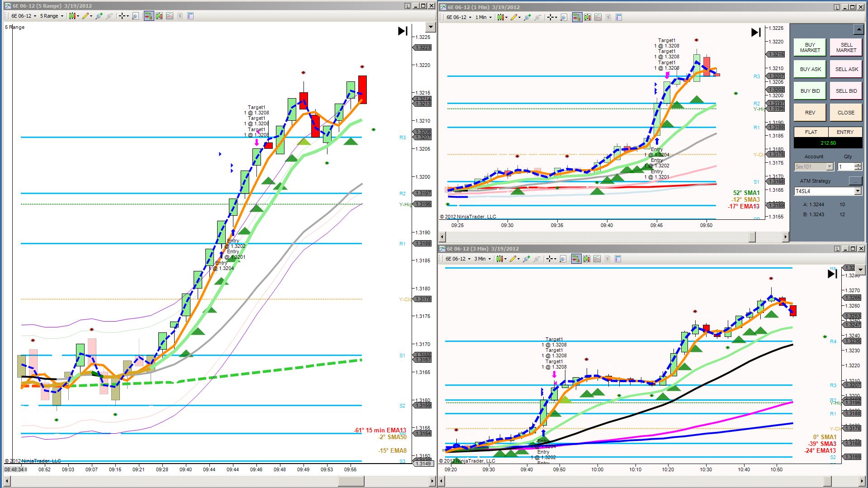Toggle link button on 3 Min title bar
Viewport: 868px width, 488px height.
(x=837, y=248)
